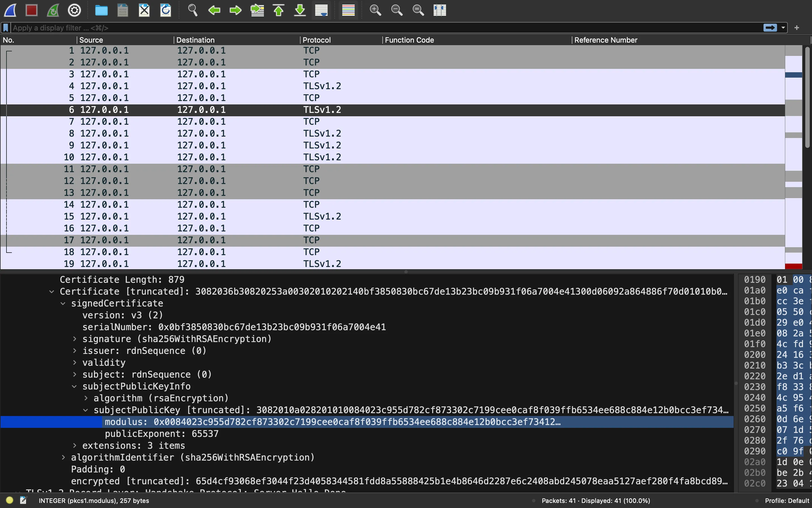Click the display filter input field
The height and width of the screenshot is (508, 812).
pyautogui.click(x=386, y=28)
